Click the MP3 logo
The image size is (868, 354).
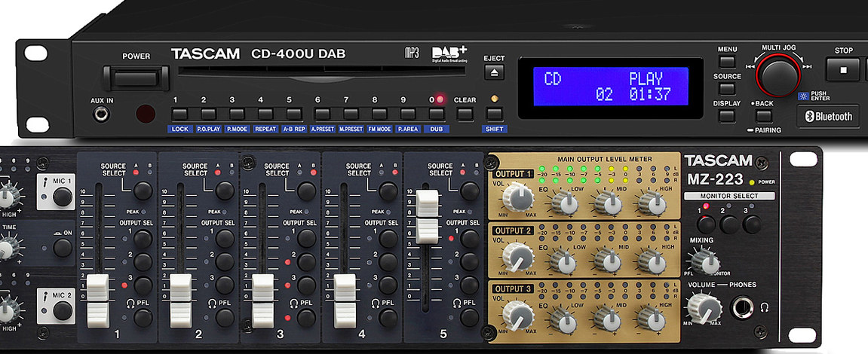click(x=412, y=53)
